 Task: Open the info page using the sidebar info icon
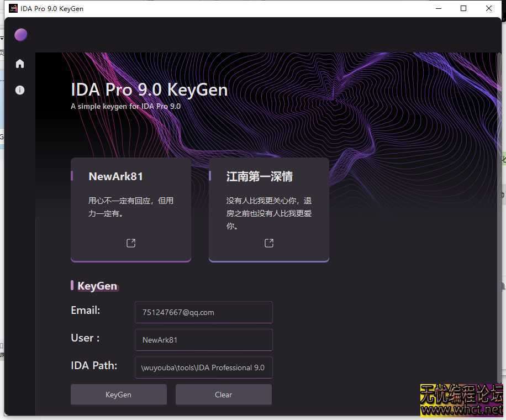pos(20,90)
